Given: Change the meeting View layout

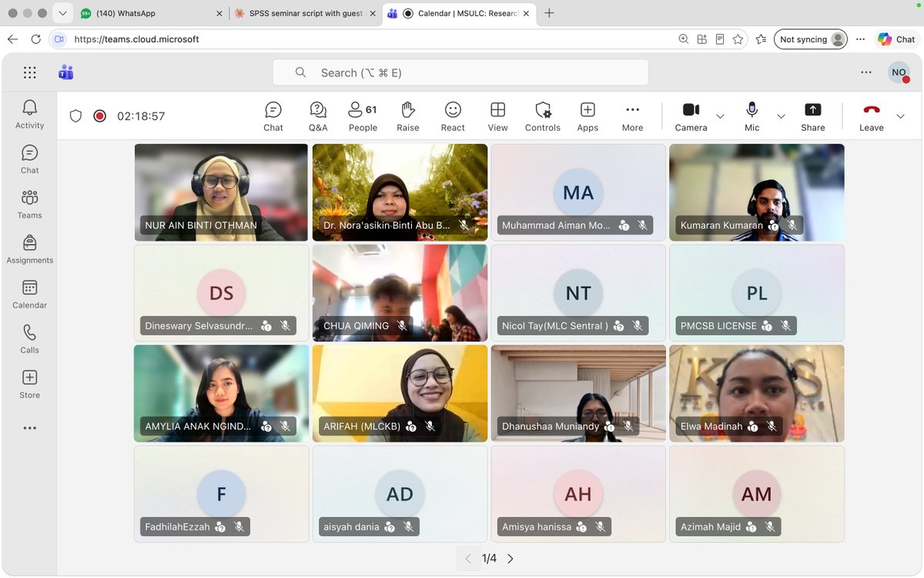Looking at the screenshot, I should (x=497, y=116).
